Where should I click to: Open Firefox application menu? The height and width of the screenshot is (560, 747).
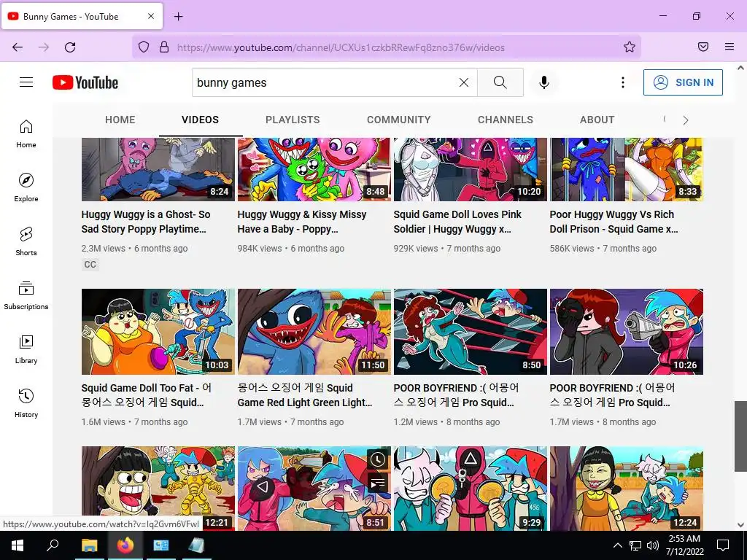729,47
